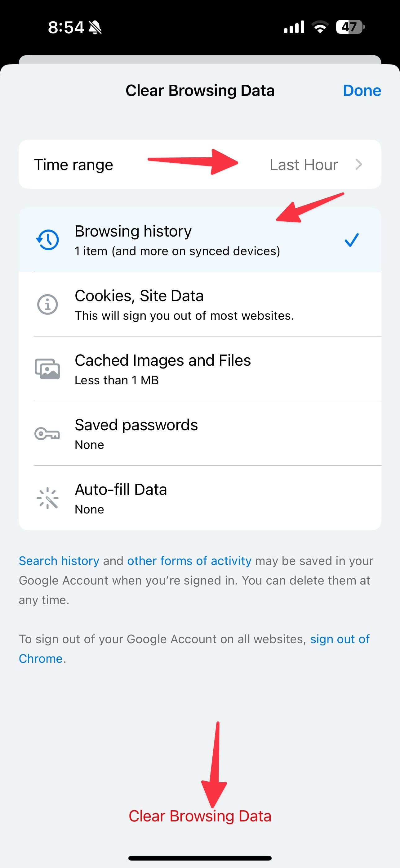The image size is (400, 868).
Task: Tap the muted bell icon beside time
Action: point(95,27)
